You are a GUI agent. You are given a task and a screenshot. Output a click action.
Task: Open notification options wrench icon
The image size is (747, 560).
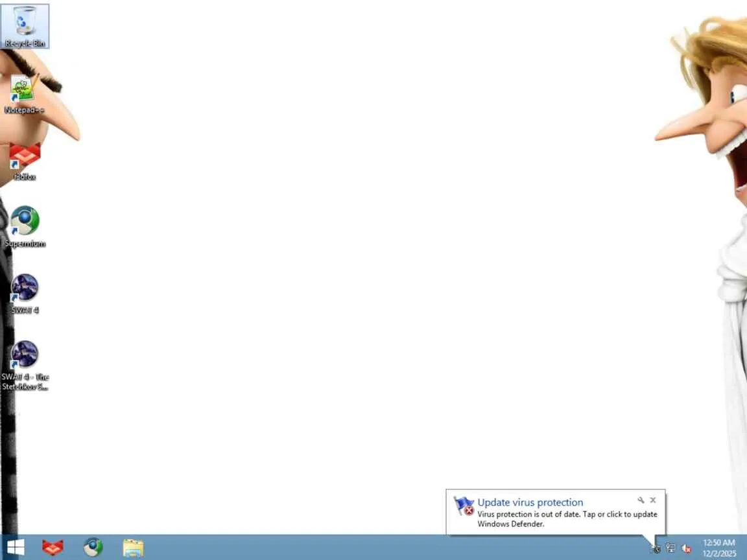coord(641,500)
